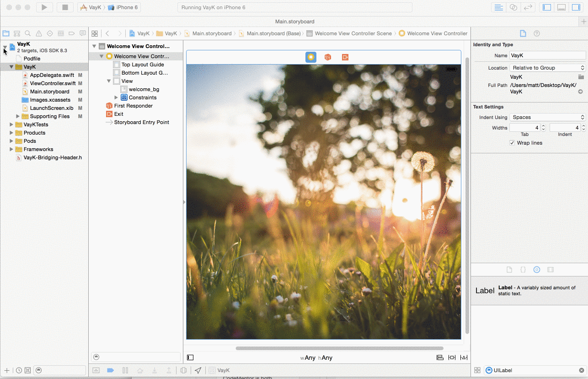The width and height of the screenshot is (588, 379).
Task: Toggle the Utilities panel visibility
Action: (x=576, y=7)
